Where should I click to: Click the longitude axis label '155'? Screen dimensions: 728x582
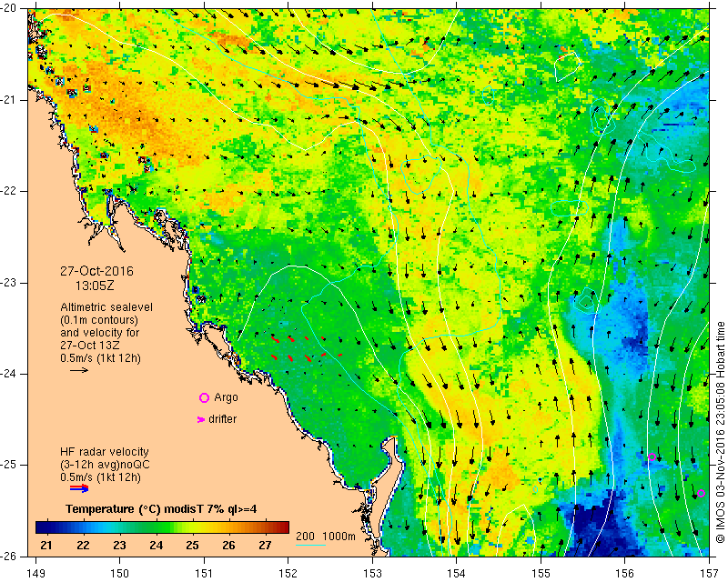[541, 574]
